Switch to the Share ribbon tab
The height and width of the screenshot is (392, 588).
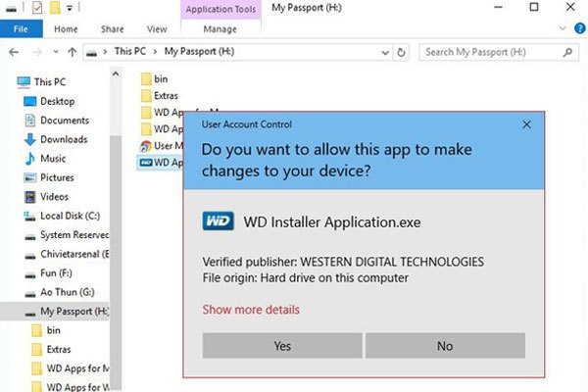[x=111, y=29]
